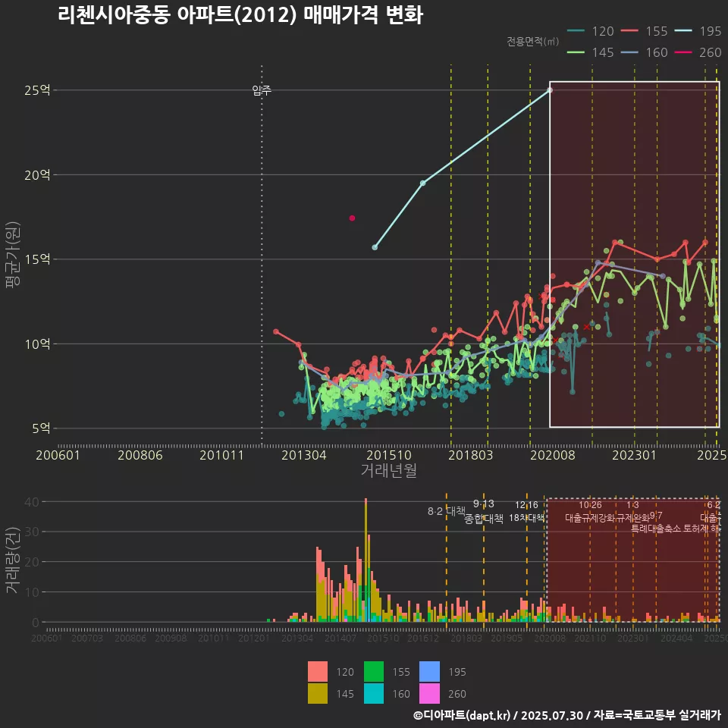Click the 201407 volume chart x-axis label
This screenshot has height=728, width=728.
tap(340, 639)
